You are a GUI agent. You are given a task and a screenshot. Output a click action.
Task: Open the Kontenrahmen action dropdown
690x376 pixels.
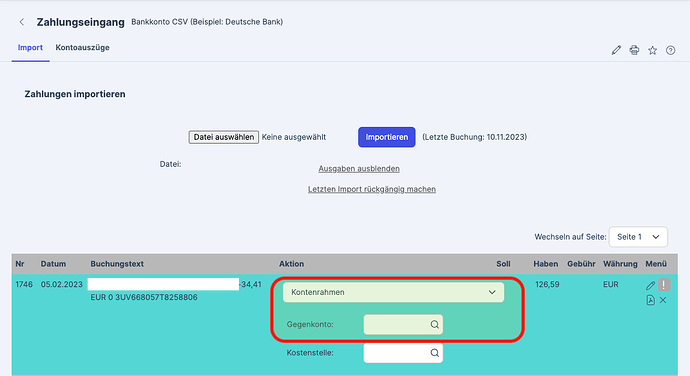(x=393, y=292)
